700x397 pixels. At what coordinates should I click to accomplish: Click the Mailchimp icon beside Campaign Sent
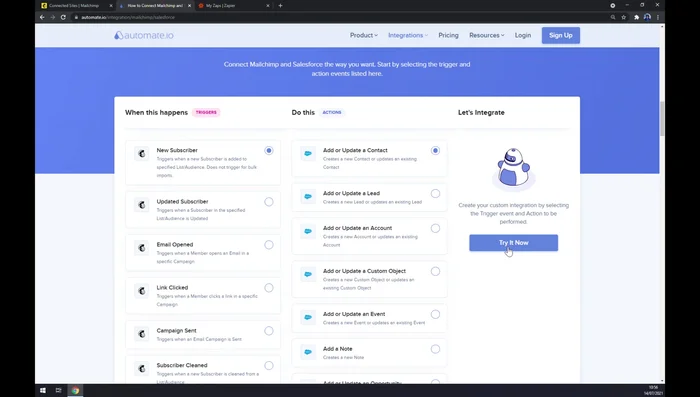click(142, 334)
